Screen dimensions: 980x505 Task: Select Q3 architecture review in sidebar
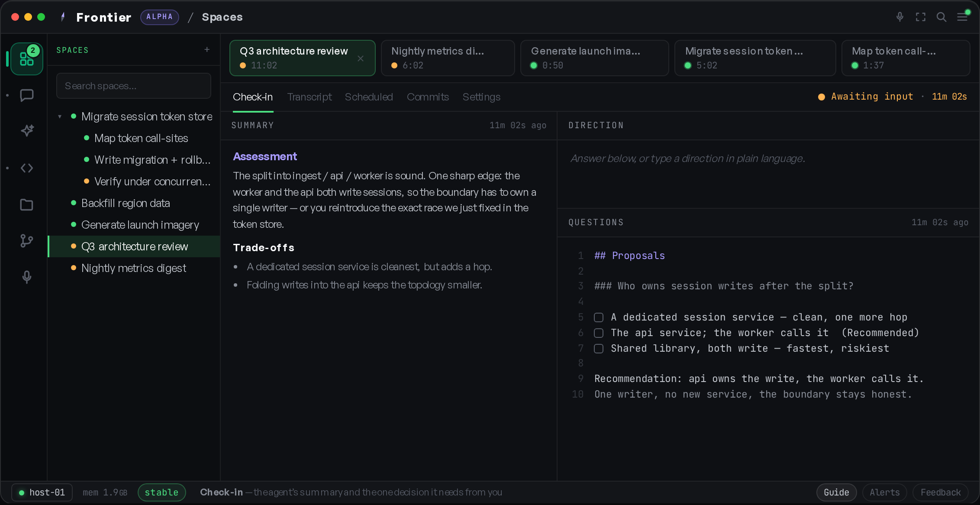click(134, 246)
